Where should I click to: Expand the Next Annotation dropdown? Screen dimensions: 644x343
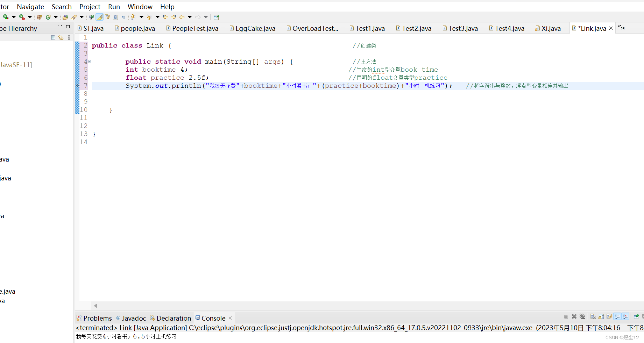coord(141,17)
